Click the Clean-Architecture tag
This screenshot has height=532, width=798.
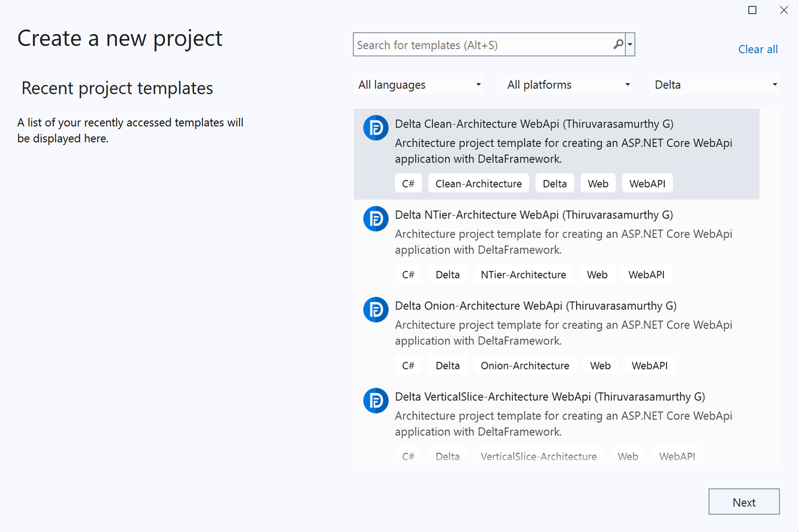(x=478, y=183)
